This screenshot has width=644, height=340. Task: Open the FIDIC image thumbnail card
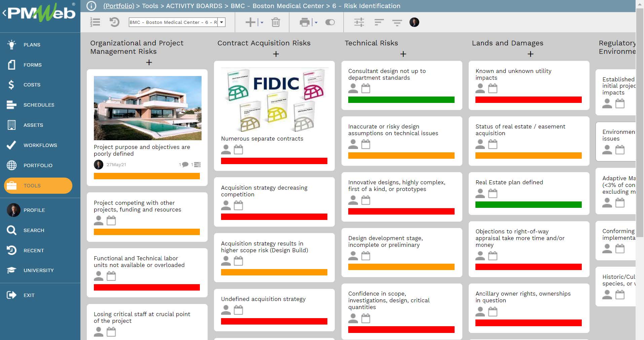pyautogui.click(x=274, y=101)
